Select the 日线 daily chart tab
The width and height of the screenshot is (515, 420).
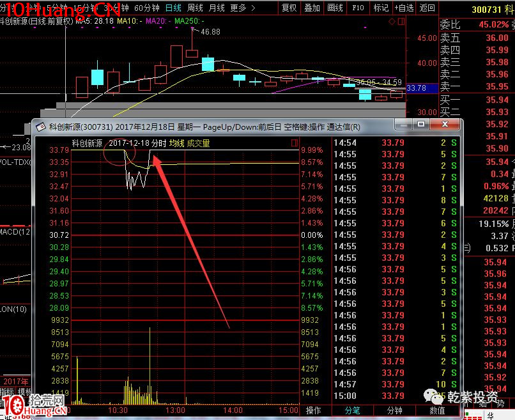[x=173, y=8]
